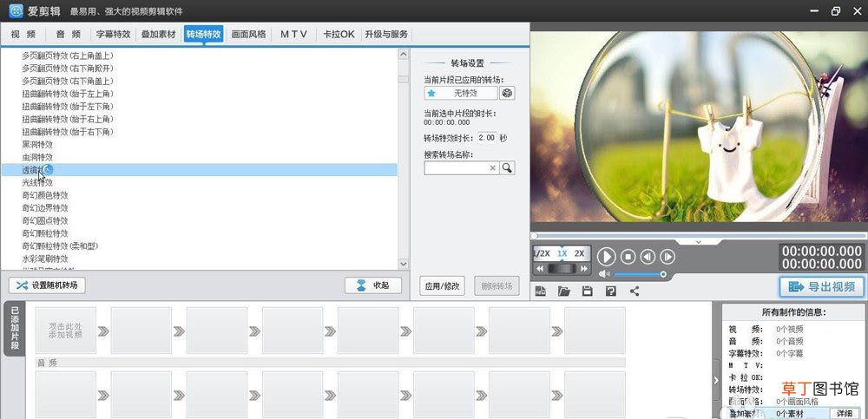Open help via the question mark icon
Screen dimensions: 868x419
pos(610,291)
